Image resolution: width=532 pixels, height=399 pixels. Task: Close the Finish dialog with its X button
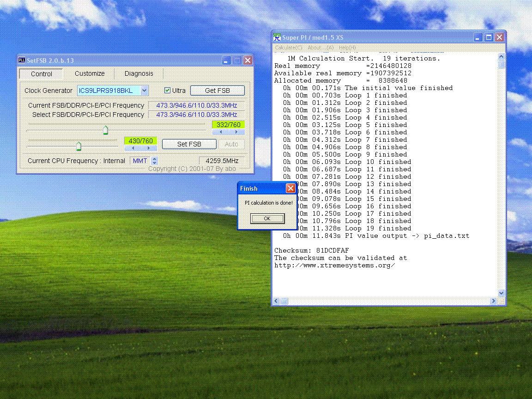[x=290, y=188]
